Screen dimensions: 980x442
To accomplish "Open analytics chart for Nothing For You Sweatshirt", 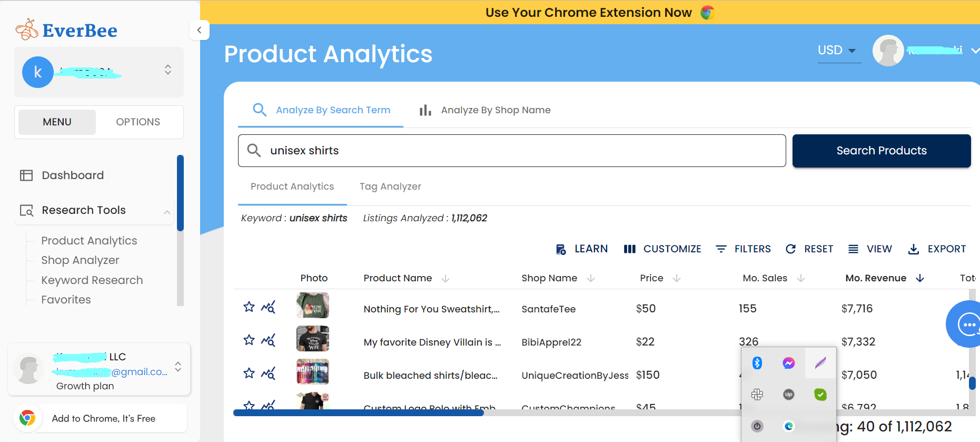I will point(268,307).
